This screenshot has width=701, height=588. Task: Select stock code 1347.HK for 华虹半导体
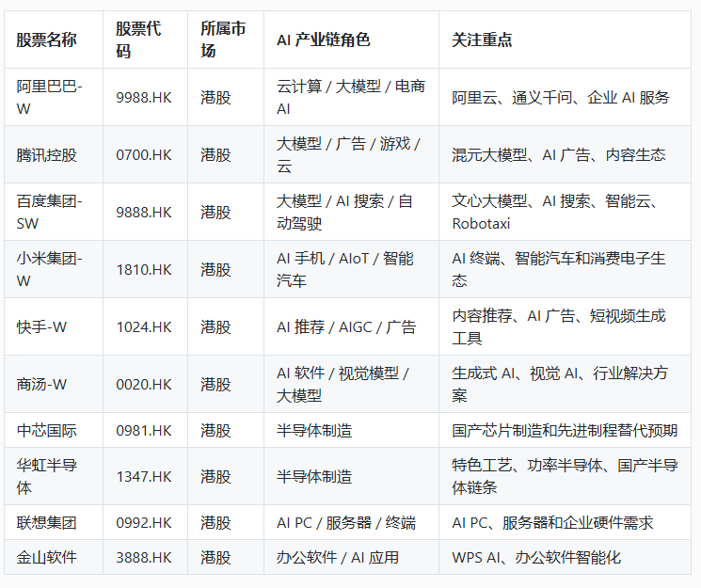click(145, 476)
